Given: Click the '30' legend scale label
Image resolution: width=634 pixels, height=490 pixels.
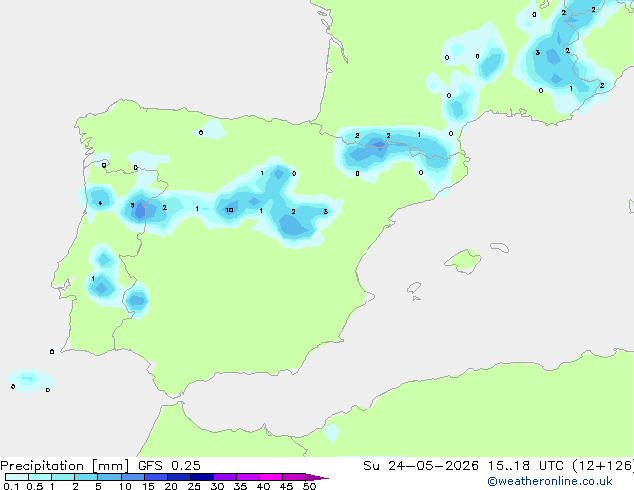Looking at the screenshot, I should [x=218, y=486].
